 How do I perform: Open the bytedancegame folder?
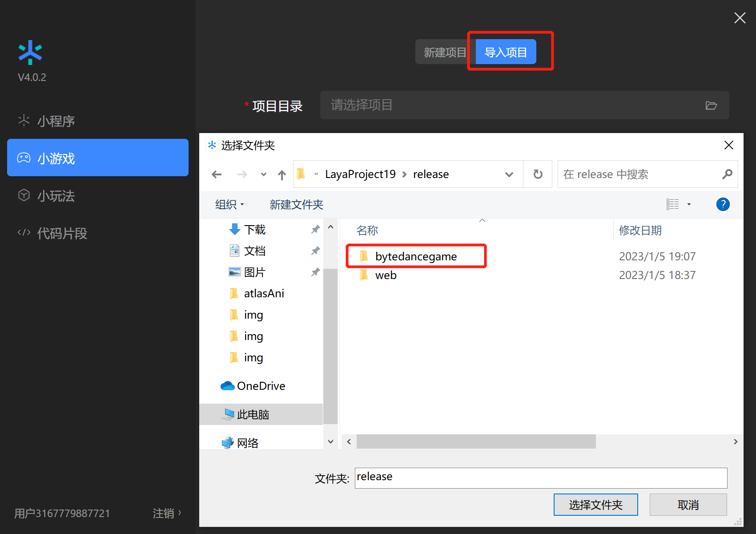point(415,256)
